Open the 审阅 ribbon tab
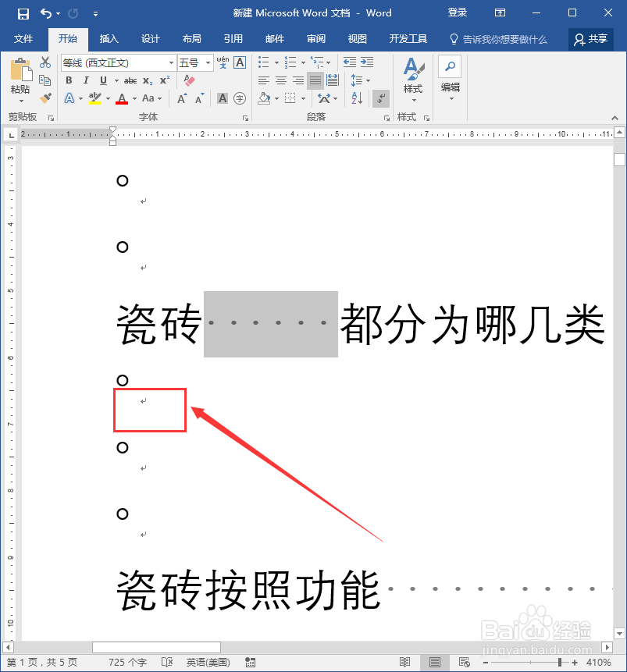This screenshot has width=627, height=672. pyautogui.click(x=315, y=38)
